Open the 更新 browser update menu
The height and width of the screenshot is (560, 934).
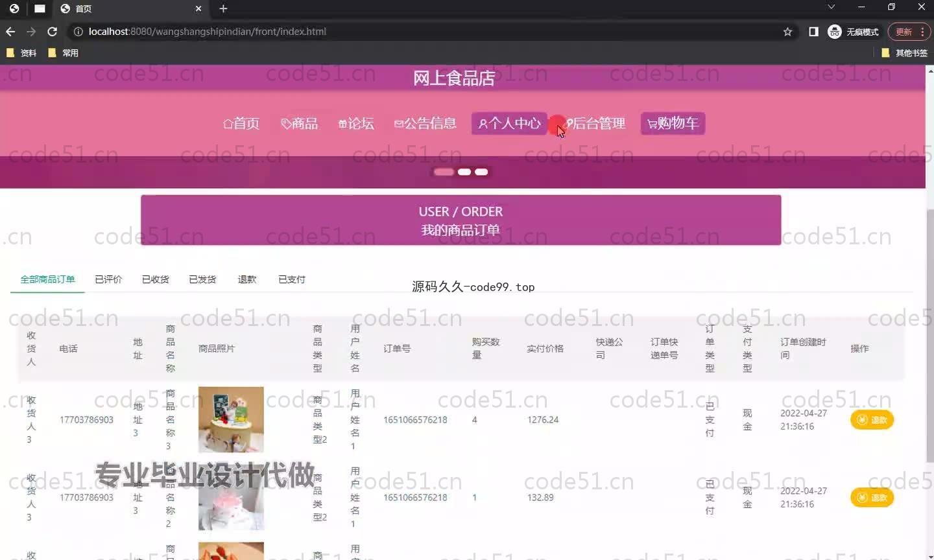tap(909, 31)
